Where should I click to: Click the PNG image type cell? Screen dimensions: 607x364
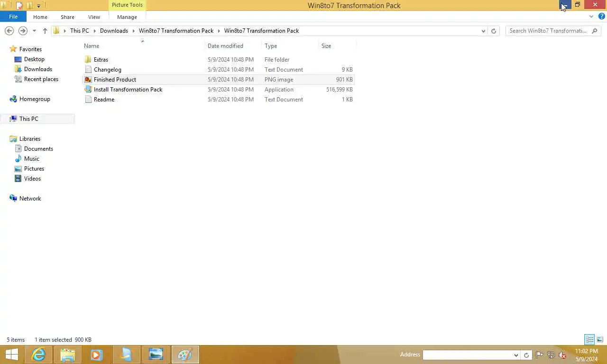click(279, 80)
